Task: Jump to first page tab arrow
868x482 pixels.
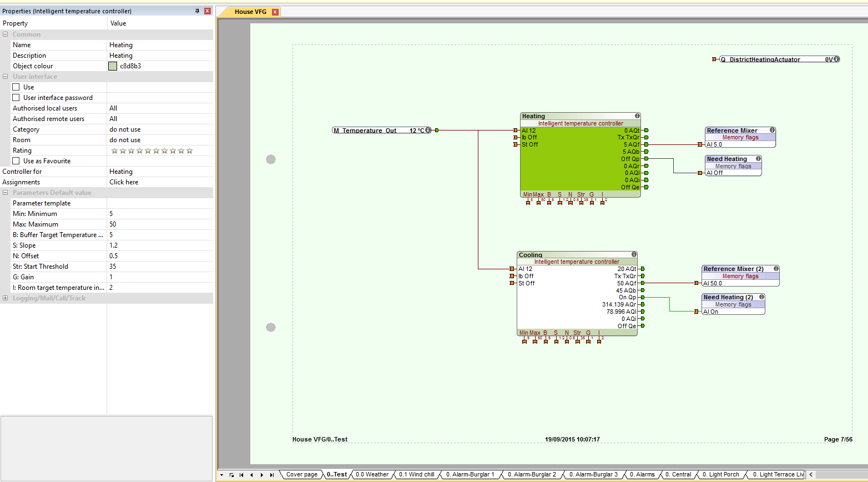Action: 241,475
